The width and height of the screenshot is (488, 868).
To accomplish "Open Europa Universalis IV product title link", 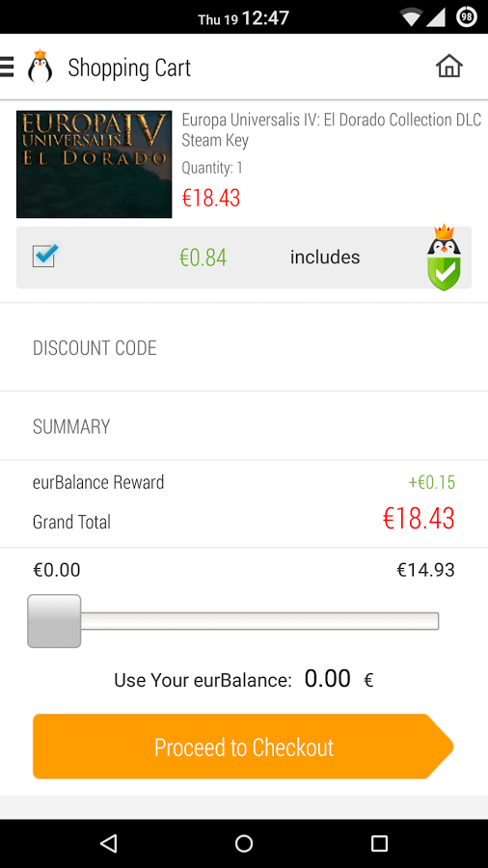I will pyautogui.click(x=332, y=130).
